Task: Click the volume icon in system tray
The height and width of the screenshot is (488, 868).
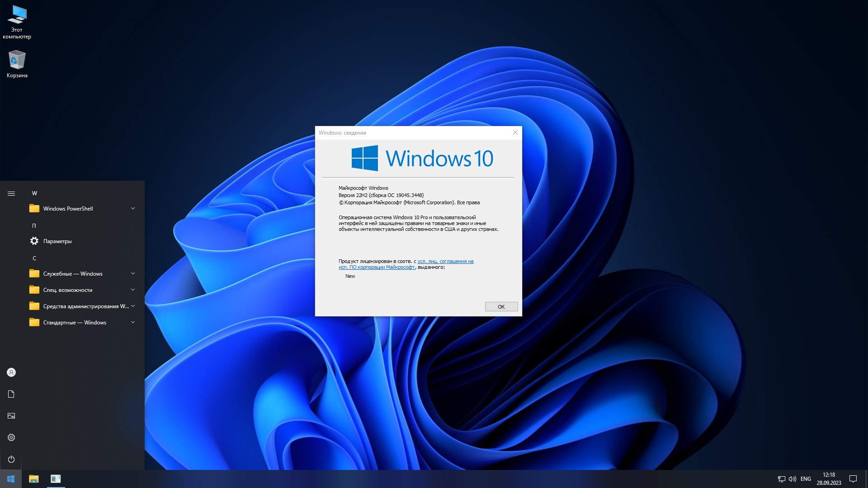Action: (792, 479)
